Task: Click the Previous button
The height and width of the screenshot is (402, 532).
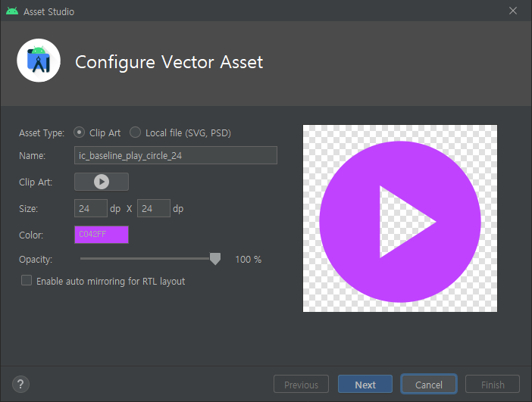Action: (x=301, y=385)
